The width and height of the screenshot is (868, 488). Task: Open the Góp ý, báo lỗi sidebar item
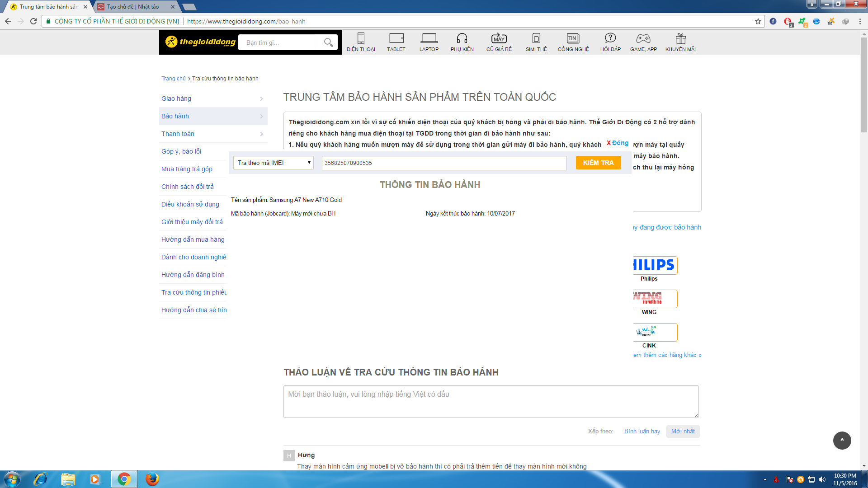pyautogui.click(x=181, y=151)
